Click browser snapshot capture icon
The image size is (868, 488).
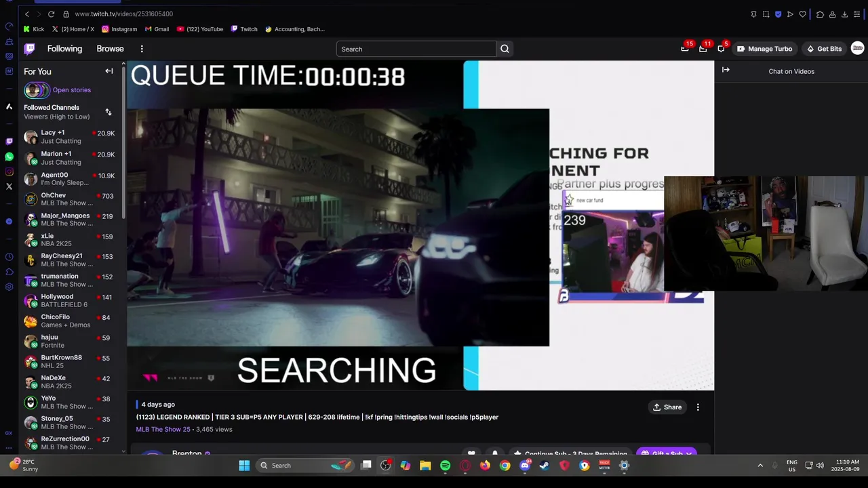tap(766, 14)
